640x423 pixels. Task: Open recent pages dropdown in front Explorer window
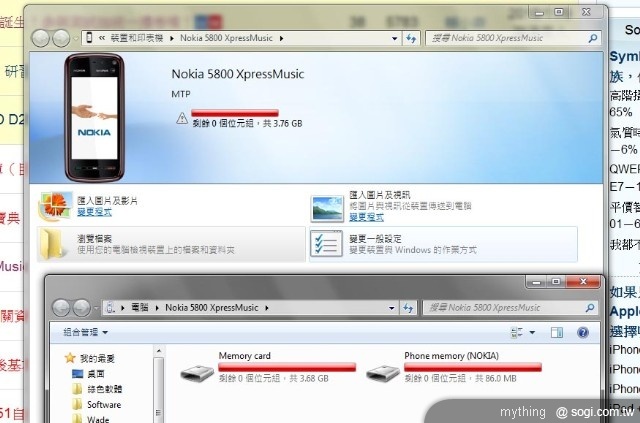tap(97, 308)
